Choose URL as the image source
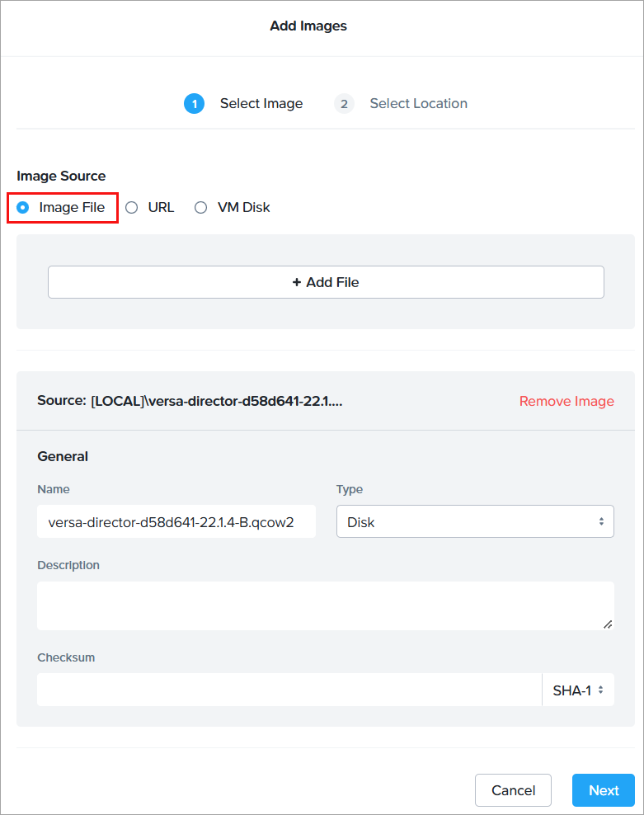Screen dimensions: 644x815 tap(132, 208)
